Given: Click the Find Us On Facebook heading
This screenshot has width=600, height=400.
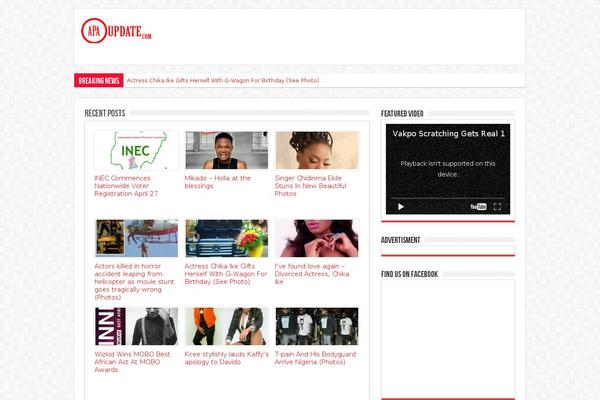Looking at the screenshot, I should [x=409, y=274].
